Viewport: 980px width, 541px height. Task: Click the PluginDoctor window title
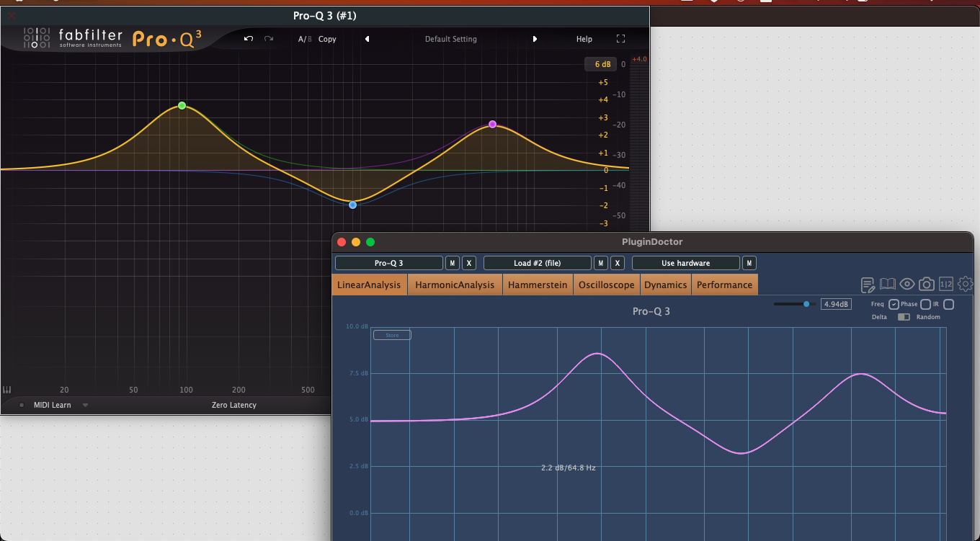652,242
